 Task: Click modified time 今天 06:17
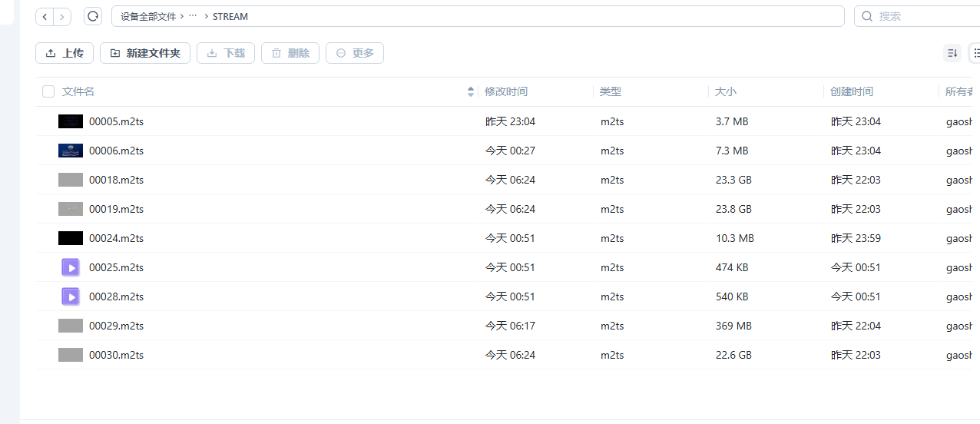click(x=510, y=326)
